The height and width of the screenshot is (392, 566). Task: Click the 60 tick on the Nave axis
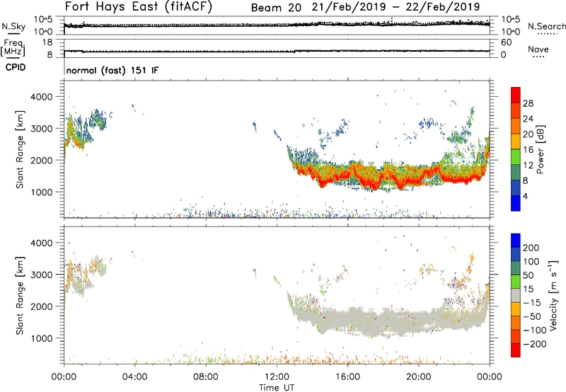(506, 42)
